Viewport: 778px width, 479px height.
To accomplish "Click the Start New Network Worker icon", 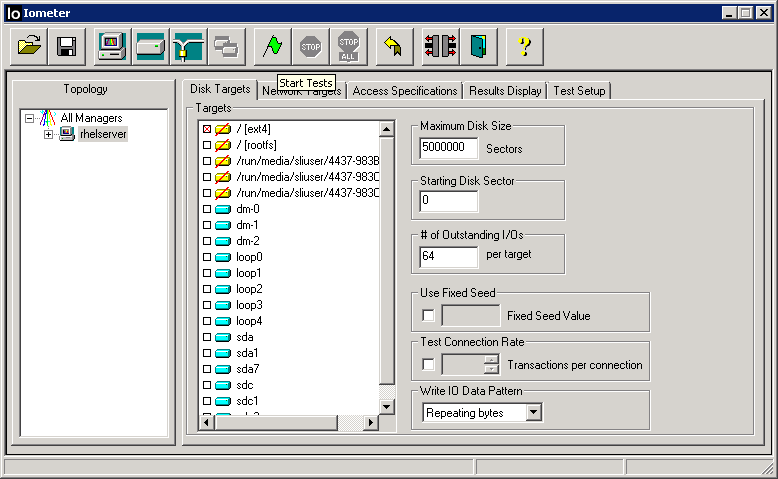I will click(188, 46).
